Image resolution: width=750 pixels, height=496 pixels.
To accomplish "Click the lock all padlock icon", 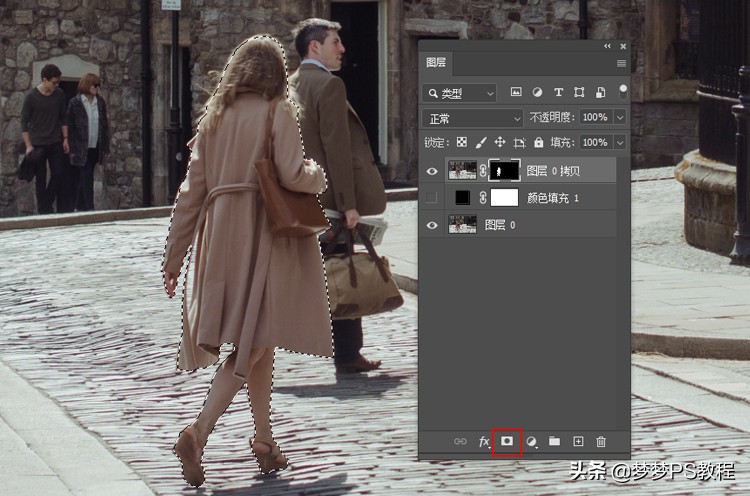I will (539, 142).
